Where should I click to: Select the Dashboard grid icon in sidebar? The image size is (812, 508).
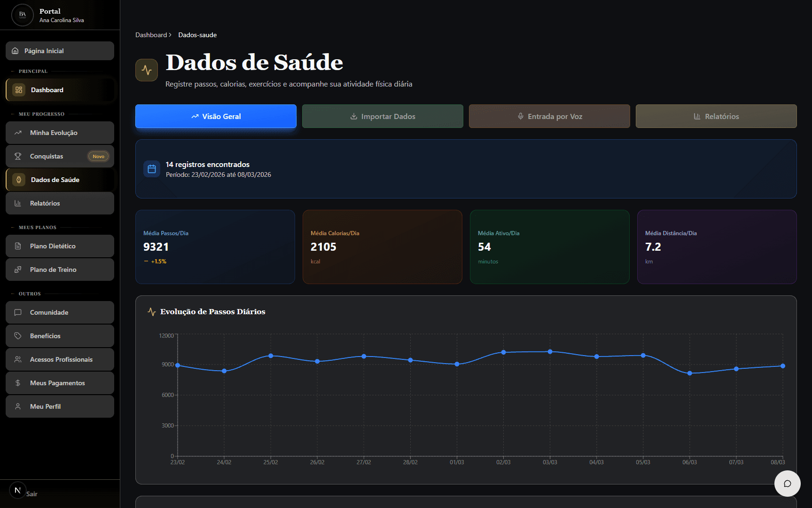point(18,89)
